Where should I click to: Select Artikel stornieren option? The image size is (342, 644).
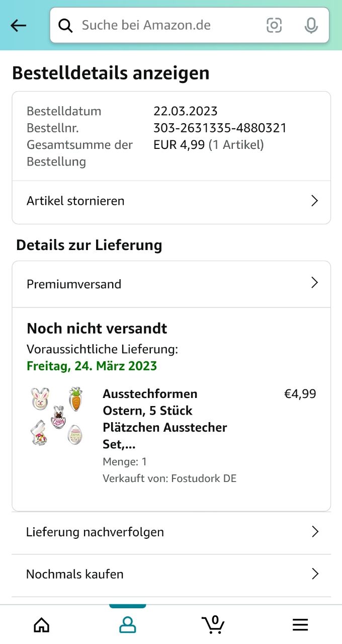pos(75,201)
